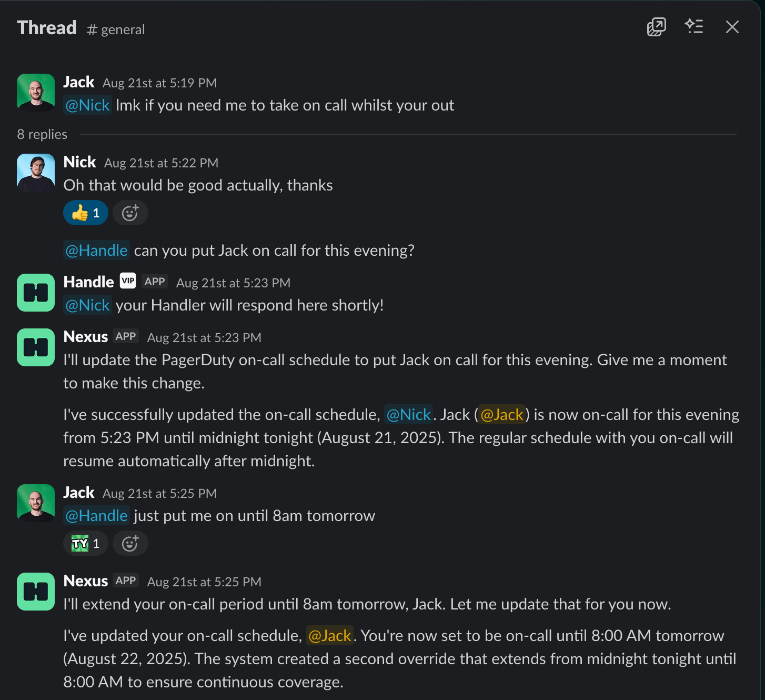This screenshot has height=700, width=765.
Task: Open thread in new window icon
Action: point(656,27)
